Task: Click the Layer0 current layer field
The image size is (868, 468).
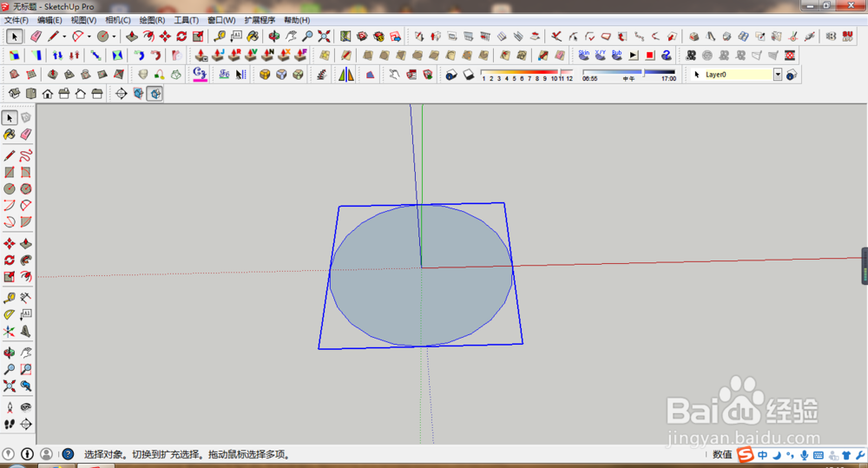Action: tap(732, 75)
